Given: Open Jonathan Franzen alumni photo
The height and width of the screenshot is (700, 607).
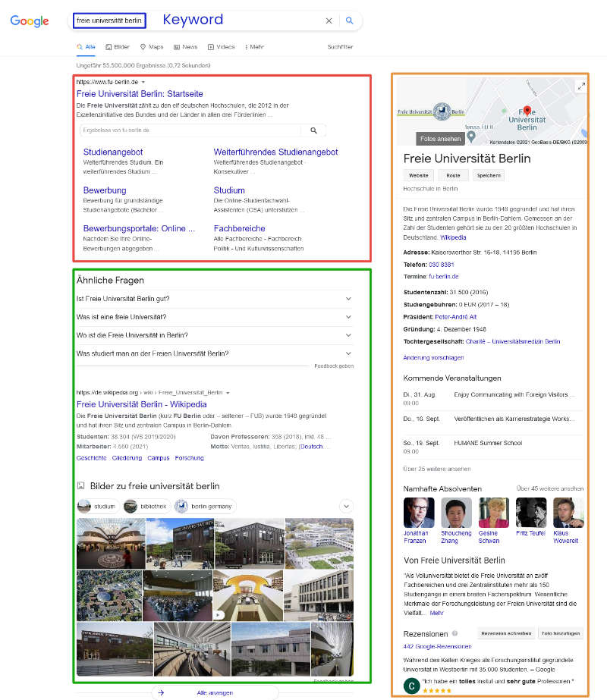Looking at the screenshot, I should pos(419,513).
